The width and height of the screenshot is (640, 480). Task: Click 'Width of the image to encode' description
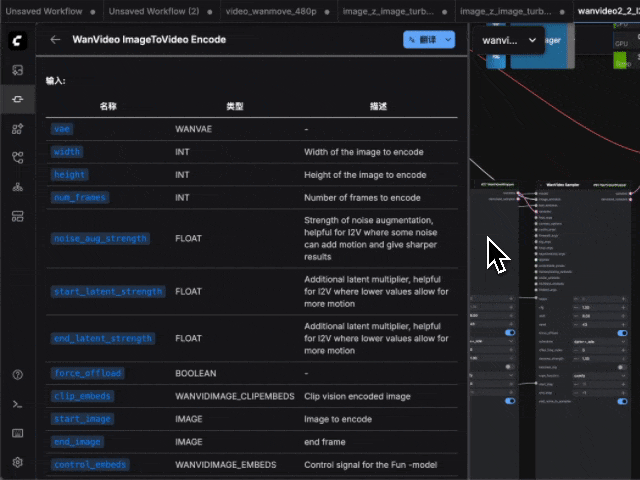pos(364,152)
